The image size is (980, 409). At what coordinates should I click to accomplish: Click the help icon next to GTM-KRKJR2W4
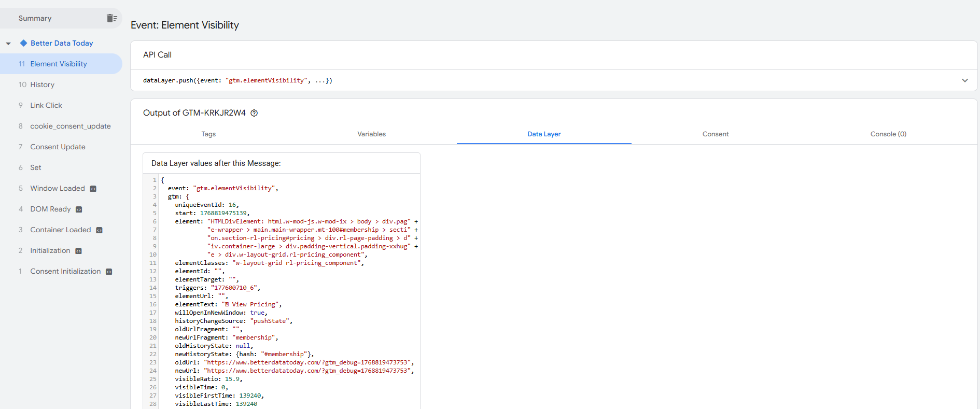click(254, 113)
